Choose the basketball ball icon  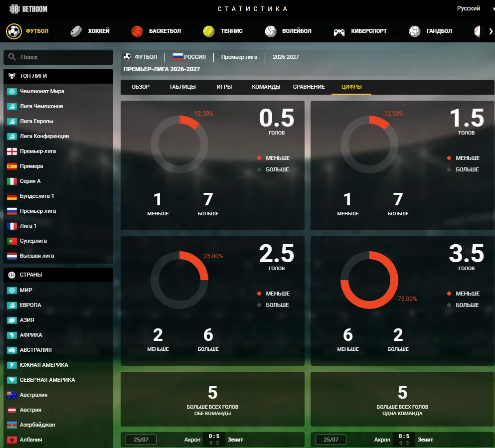tap(137, 31)
